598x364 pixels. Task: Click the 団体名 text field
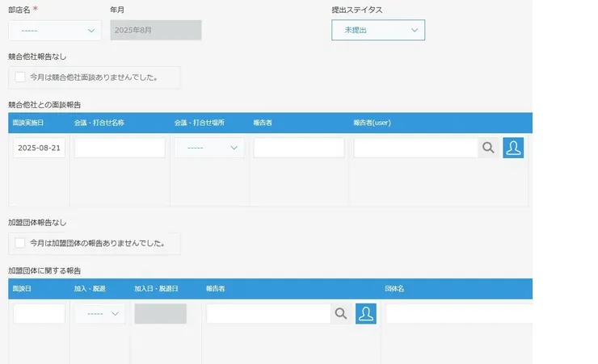[458, 314]
